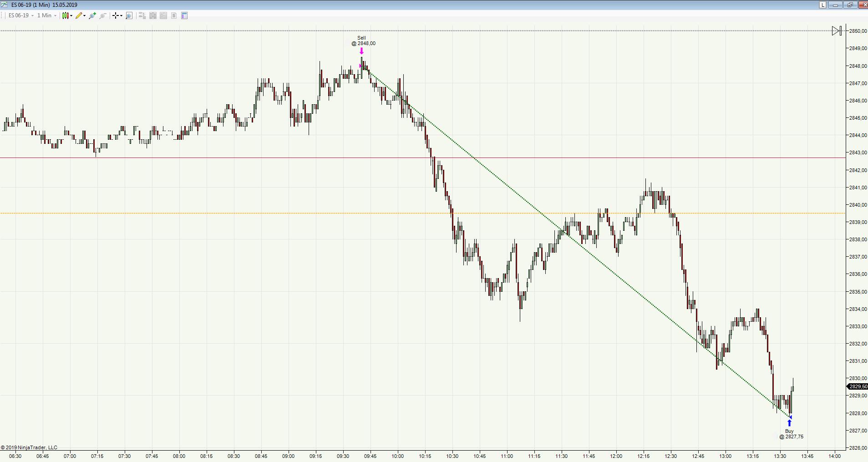
Task: Click the 11:00 time axis label
Action: (x=507, y=456)
